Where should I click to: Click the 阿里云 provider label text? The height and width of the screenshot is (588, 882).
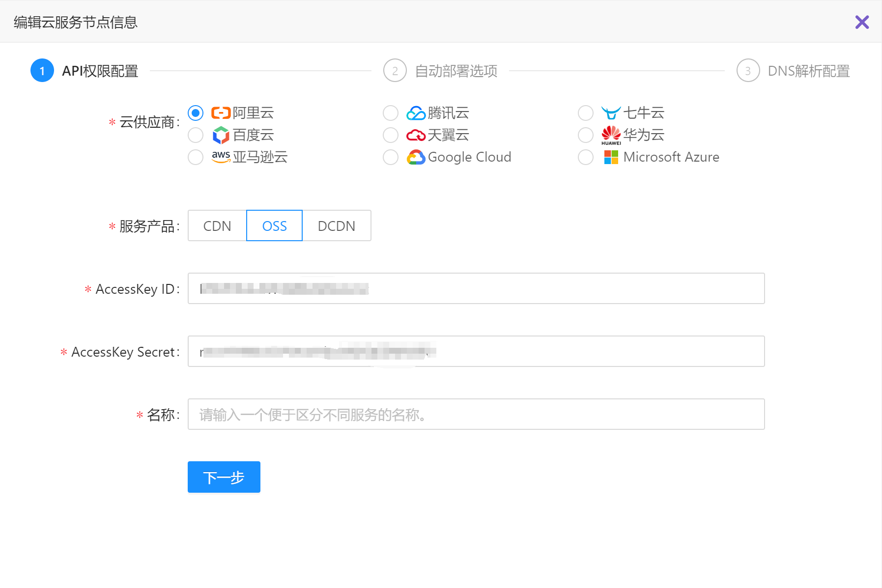click(x=253, y=113)
